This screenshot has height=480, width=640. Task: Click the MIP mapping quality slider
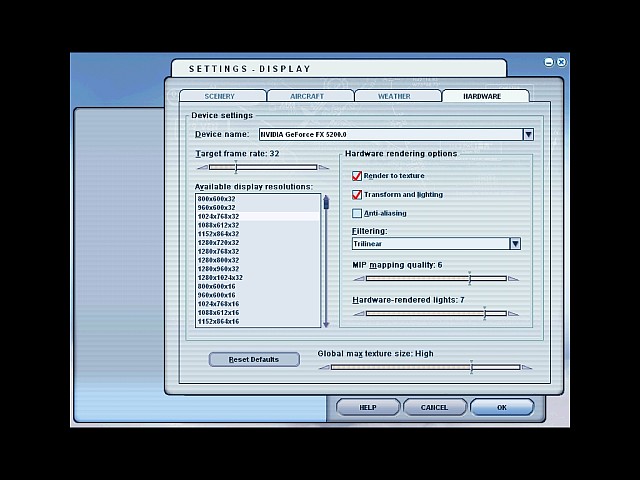(x=436, y=278)
